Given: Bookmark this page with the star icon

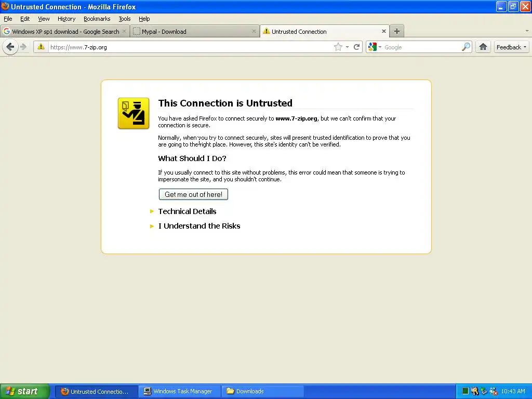Looking at the screenshot, I should [x=338, y=47].
